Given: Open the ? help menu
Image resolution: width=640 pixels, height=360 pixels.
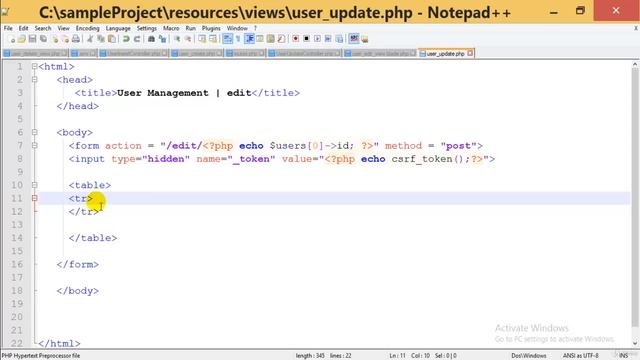Looking at the screenshot, I should coord(255,28).
